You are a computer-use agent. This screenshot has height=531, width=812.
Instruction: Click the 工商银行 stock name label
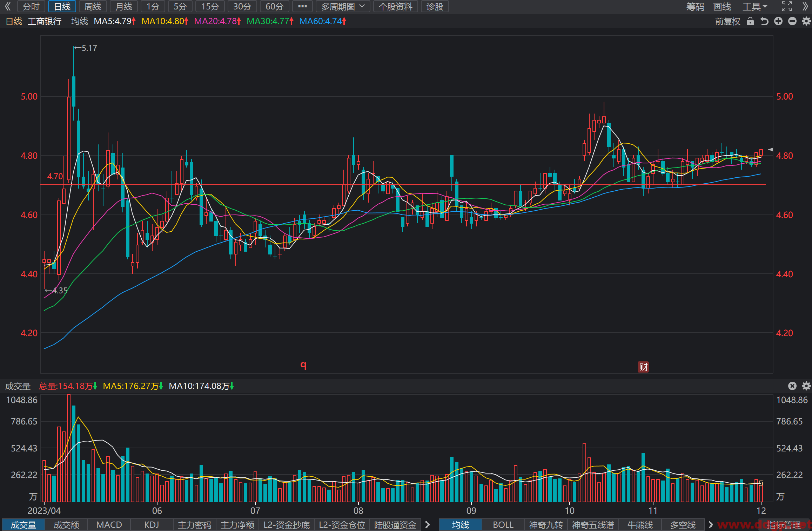click(x=45, y=21)
